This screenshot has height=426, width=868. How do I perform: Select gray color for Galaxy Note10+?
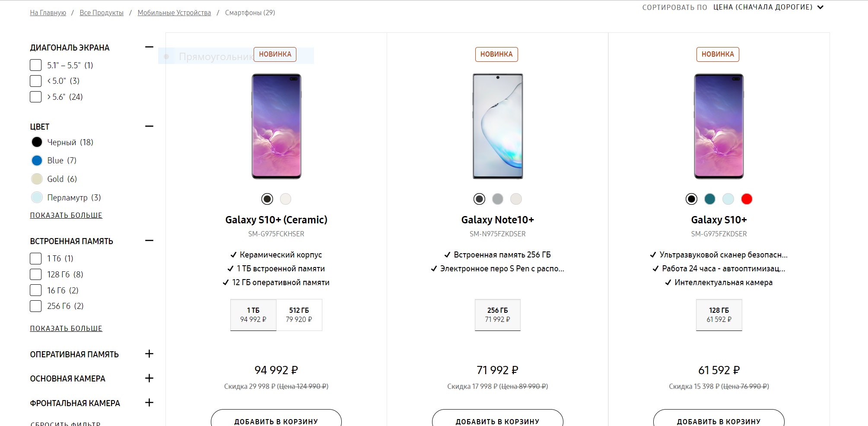497,199
